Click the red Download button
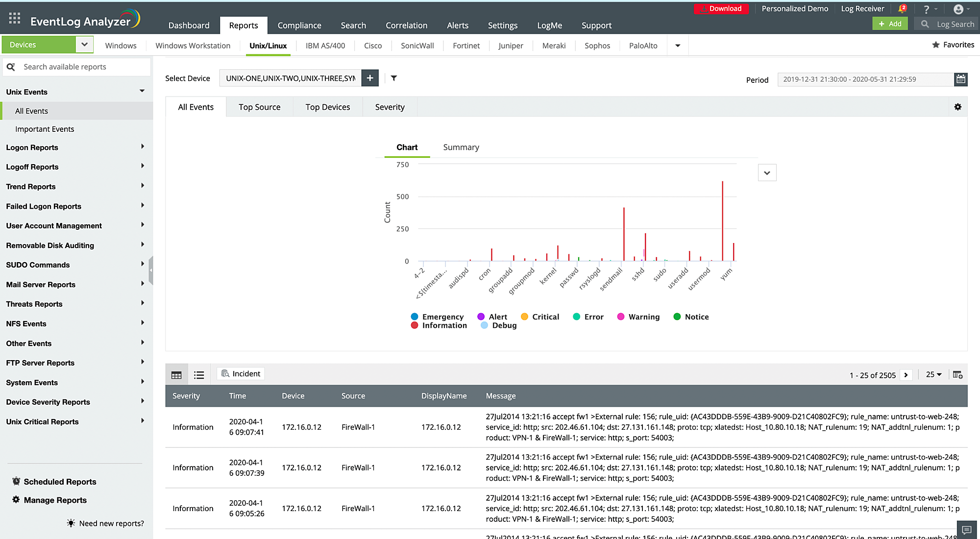 point(721,9)
